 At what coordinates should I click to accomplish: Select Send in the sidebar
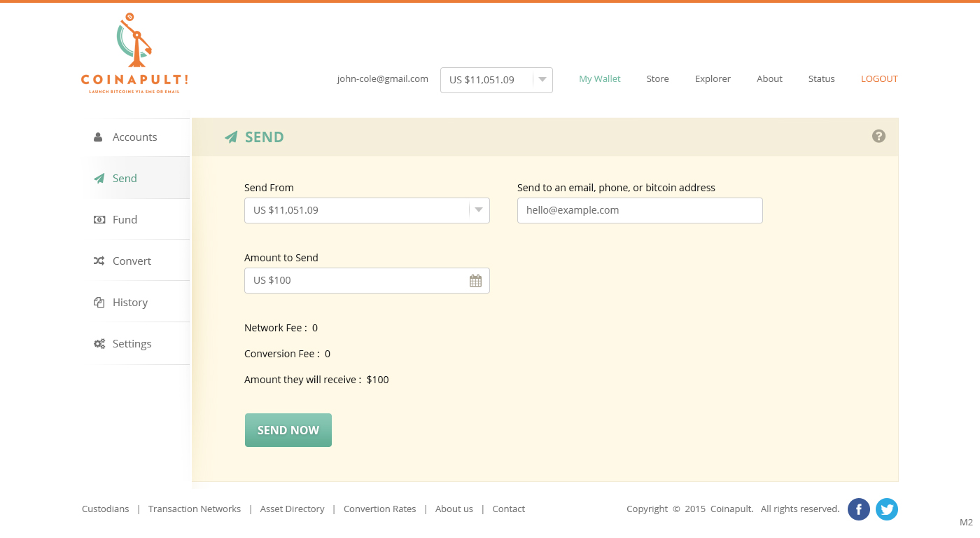point(135,178)
